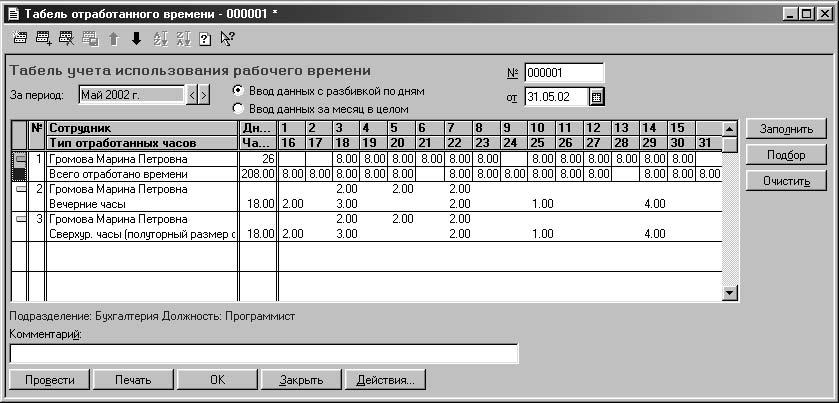Open the help page icon with question mark

point(205,39)
